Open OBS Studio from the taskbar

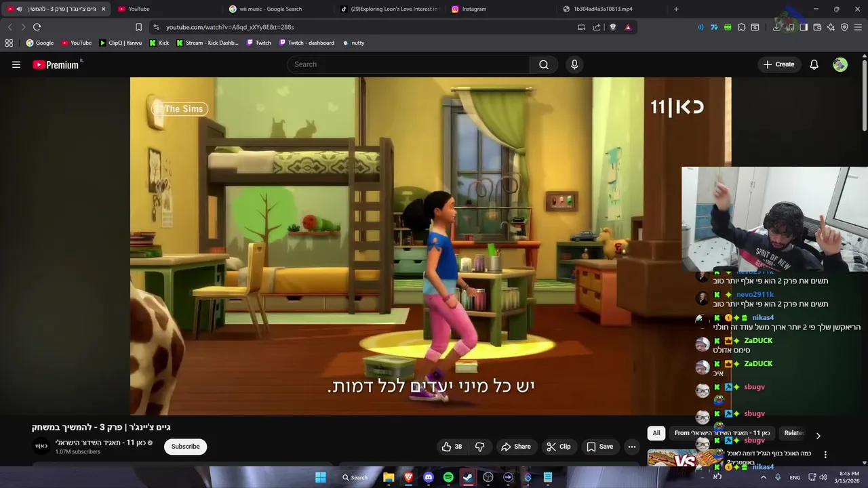coord(488,477)
